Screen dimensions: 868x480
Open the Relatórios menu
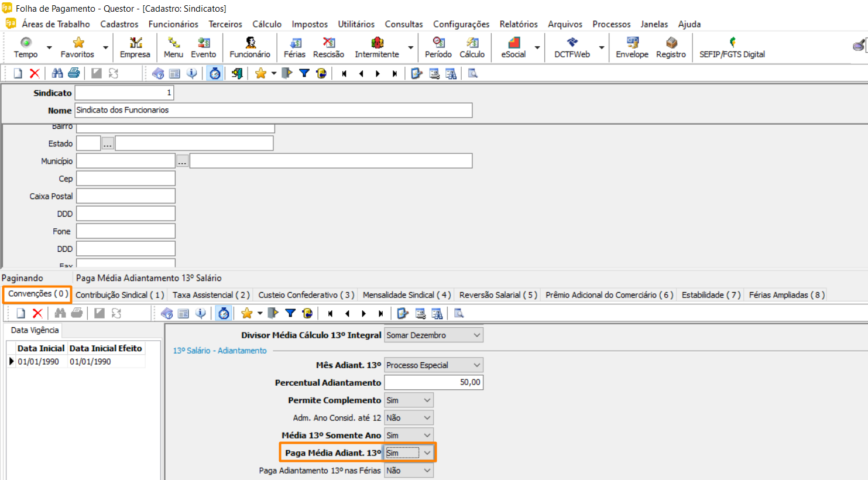point(518,24)
